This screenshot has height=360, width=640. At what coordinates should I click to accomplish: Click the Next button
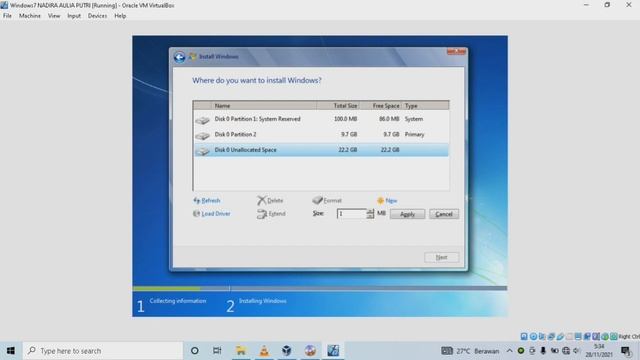click(x=441, y=258)
